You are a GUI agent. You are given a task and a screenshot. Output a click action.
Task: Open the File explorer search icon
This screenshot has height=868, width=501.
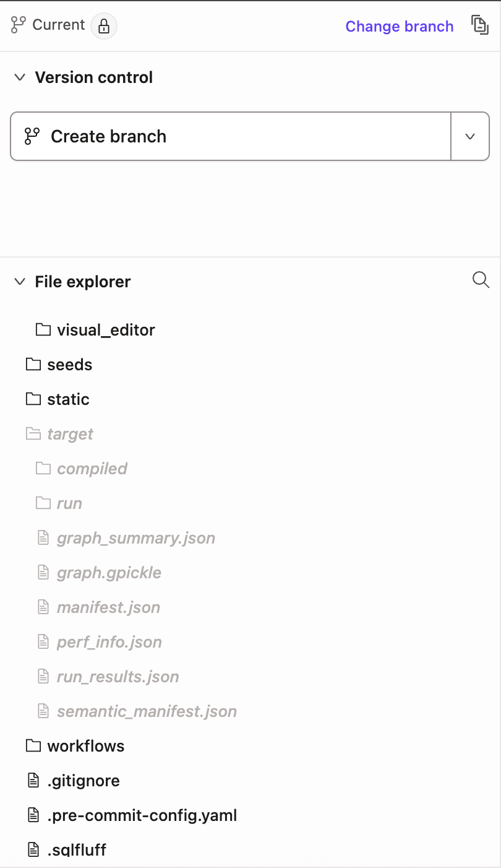[x=481, y=280]
